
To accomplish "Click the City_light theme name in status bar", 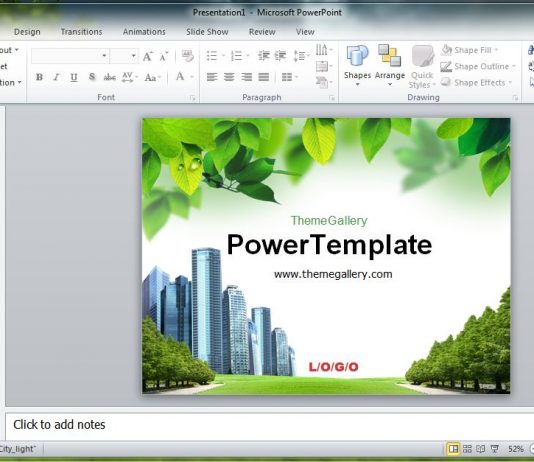I will [x=18, y=449].
